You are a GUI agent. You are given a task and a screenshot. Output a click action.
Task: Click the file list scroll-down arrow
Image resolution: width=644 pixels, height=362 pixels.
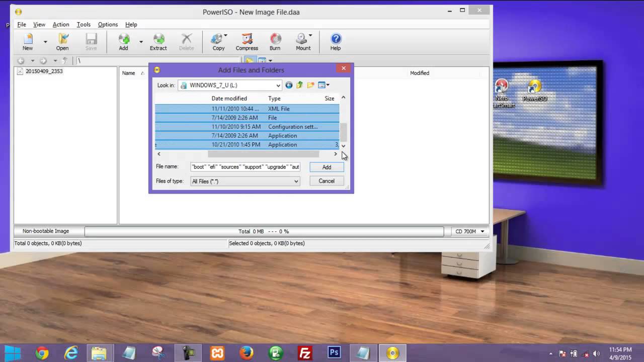pos(344,146)
